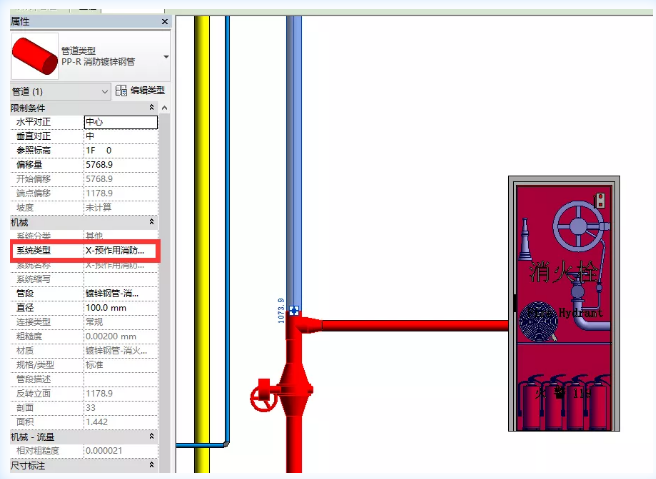Click the nozzle on cabinet left side
Screen dimensions: 656x479
[525, 240]
